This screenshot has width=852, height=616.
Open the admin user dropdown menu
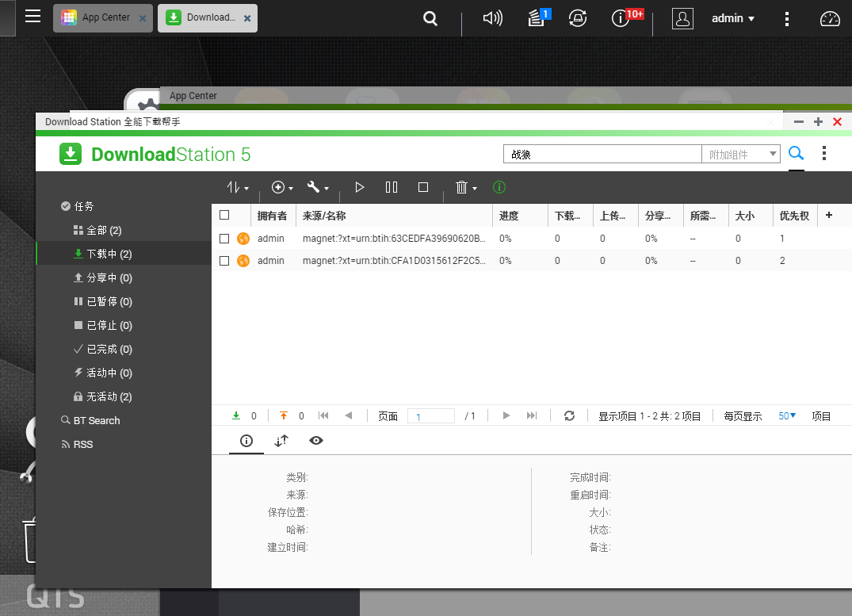[733, 18]
